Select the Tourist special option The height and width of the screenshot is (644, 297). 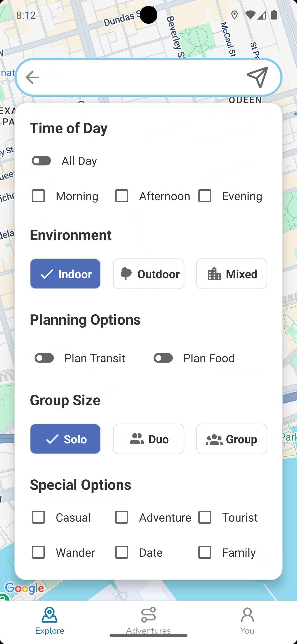click(205, 517)
